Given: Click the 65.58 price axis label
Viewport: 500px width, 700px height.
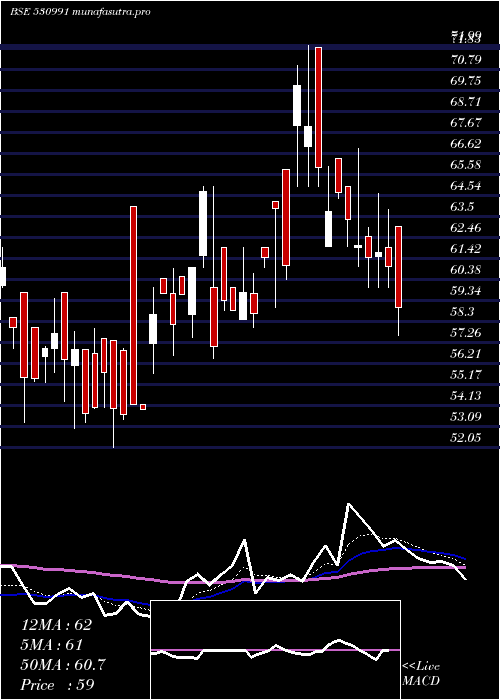Looking at the screenshot, I should click(x=467, y=164).
